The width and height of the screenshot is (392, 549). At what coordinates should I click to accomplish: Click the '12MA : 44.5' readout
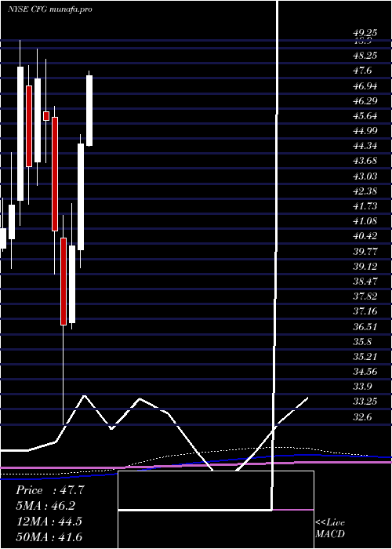coord(49,522)
